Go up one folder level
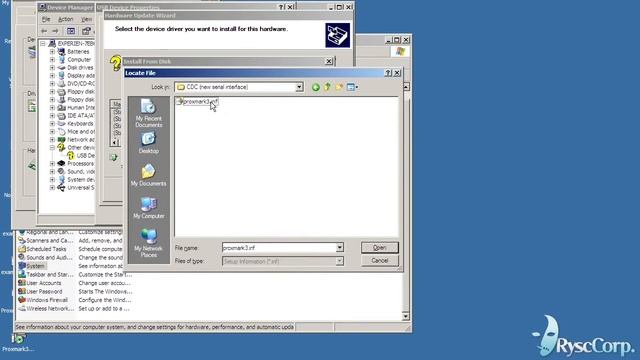640x360 pixels. point(327,87)
